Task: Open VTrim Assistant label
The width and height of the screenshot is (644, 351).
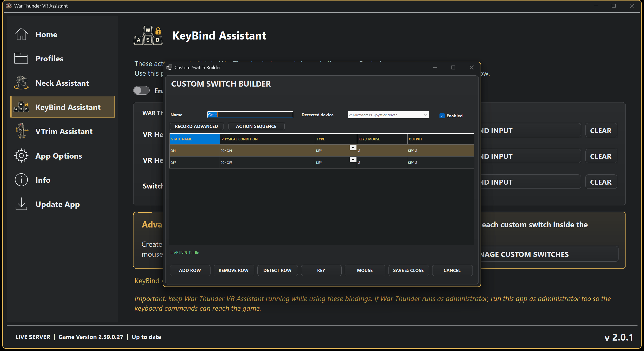Action: click(x=64, y=131)
